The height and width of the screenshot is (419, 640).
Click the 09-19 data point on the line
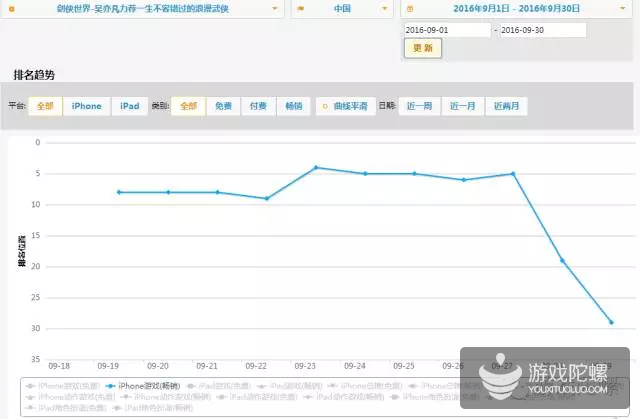pos(119,192)
